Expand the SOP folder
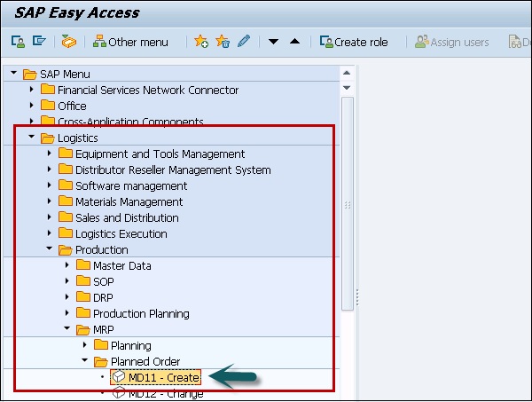This screenshot has width=532, height=402. (x=67, y=280)
